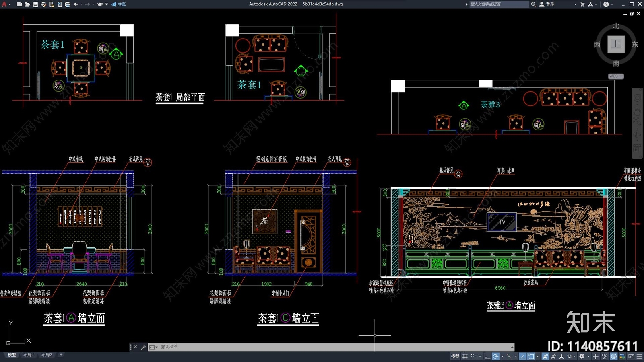644x362 pixels.
Task: Open the Autodesk App Store cart icon
Action: 582,4
